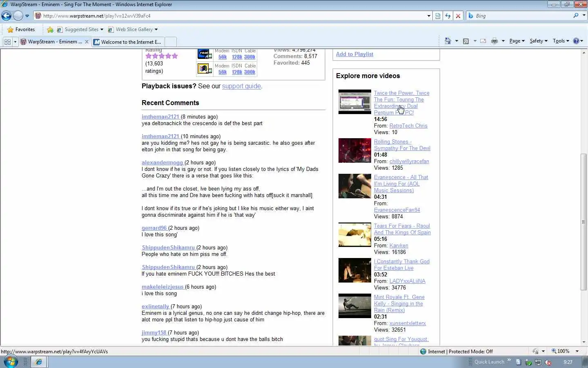Click Internet Explorer taskbar button
588x368 pixels.
[x=39, y=362]
